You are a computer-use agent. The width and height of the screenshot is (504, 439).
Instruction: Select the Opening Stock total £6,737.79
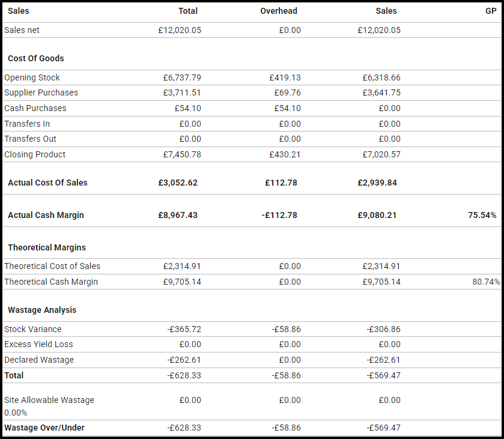click(182, 77)
